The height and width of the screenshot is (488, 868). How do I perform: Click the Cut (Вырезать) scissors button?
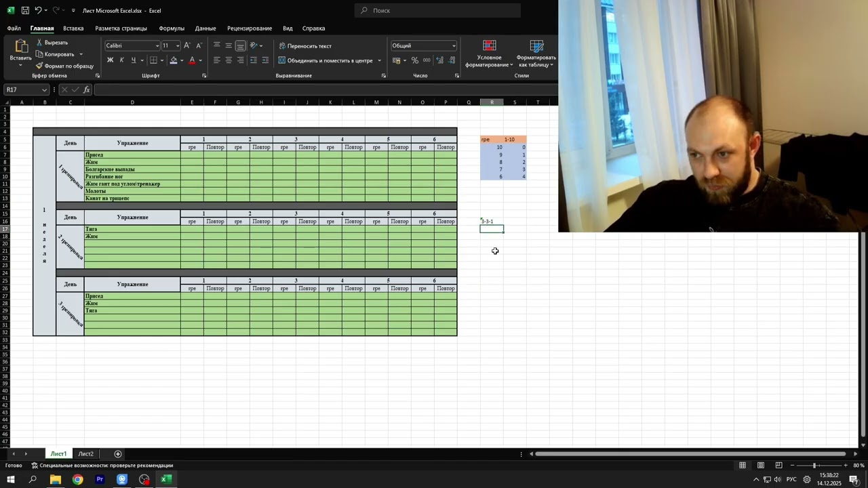point(52,43)
